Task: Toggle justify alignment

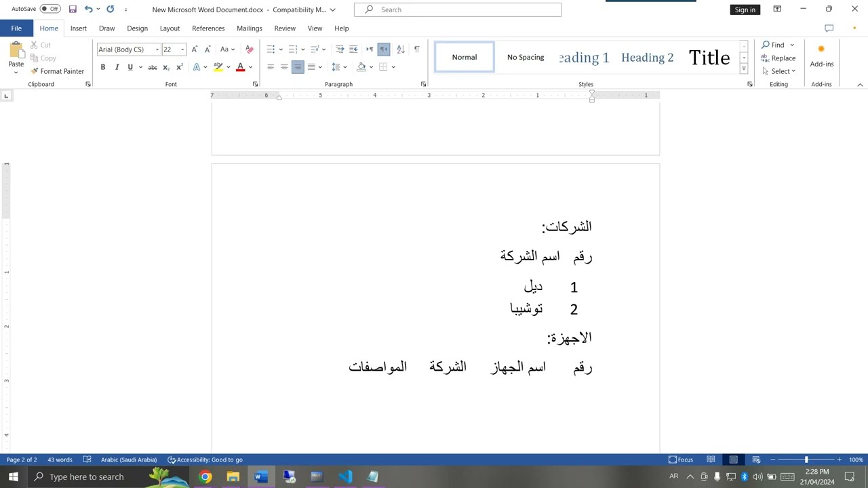Action: click(x=311, y=67)
